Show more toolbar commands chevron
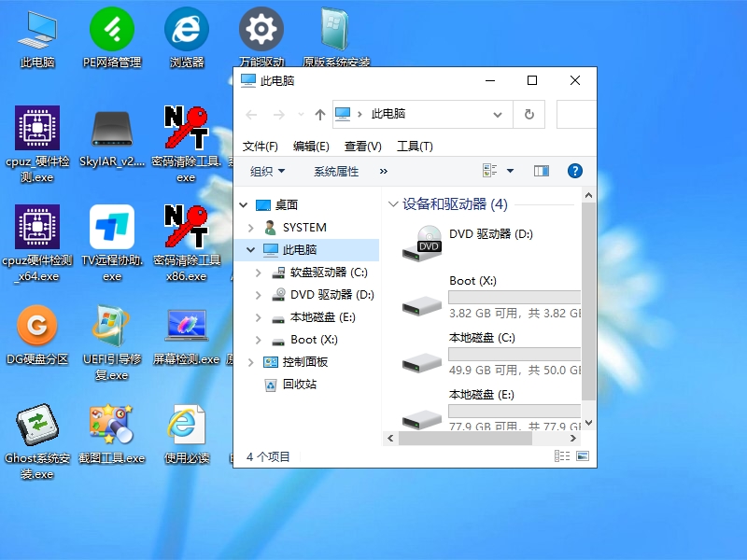 (x=384, y=172)
